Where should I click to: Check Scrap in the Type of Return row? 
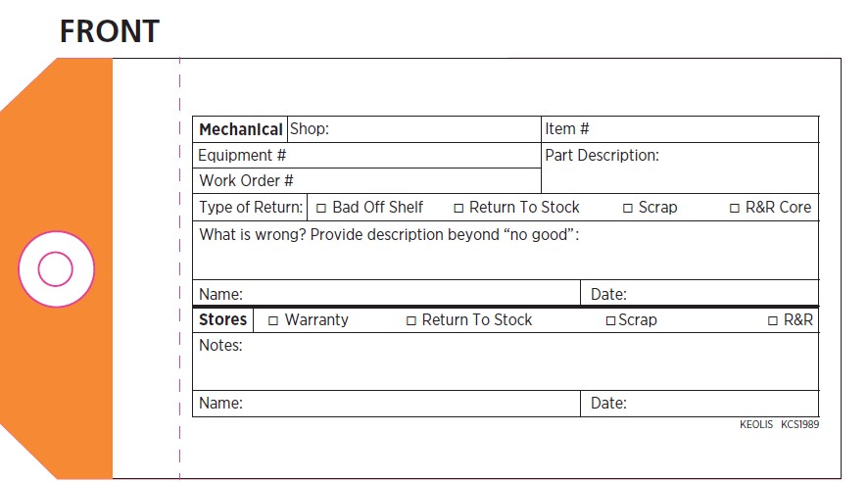click(x=628, y=208)
